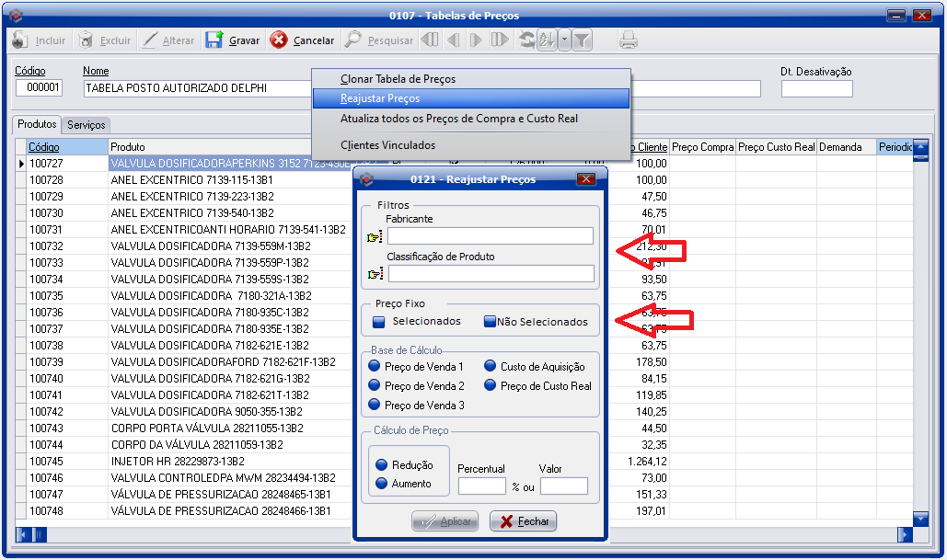947x560 pixels.
Task: Click the Gravar save icon
Action: [x=214, y=40]
